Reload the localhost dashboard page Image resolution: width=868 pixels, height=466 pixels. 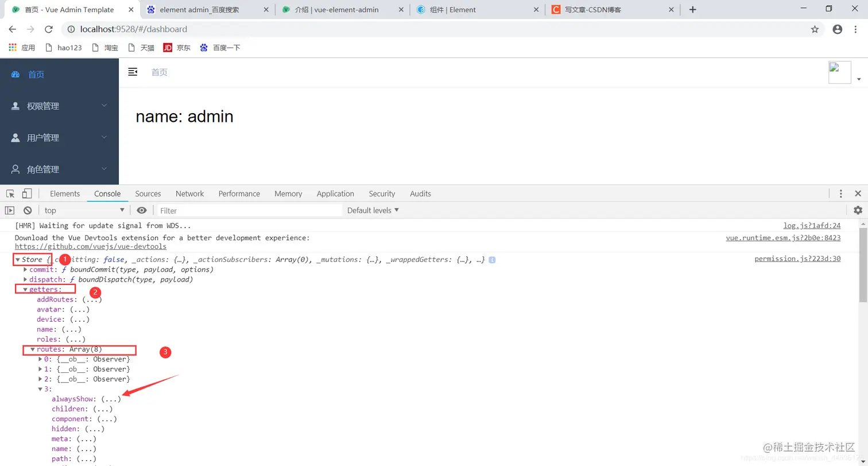(49, 29)
